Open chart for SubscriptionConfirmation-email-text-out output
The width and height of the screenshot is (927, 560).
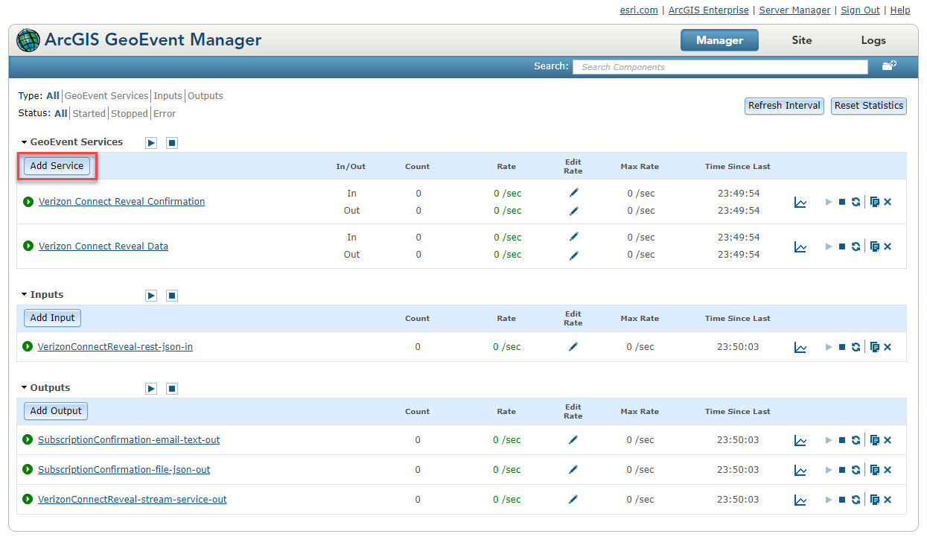pos(800,440)
